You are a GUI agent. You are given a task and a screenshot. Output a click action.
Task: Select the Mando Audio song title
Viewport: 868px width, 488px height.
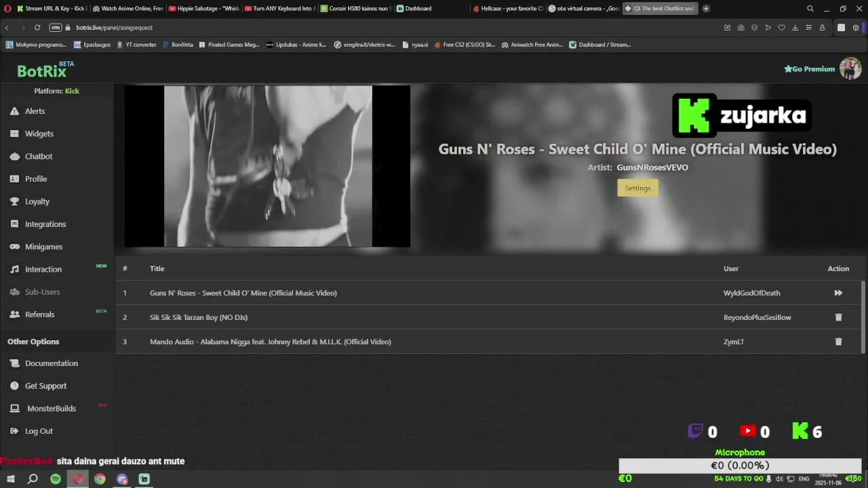click(x=271, y=342)
